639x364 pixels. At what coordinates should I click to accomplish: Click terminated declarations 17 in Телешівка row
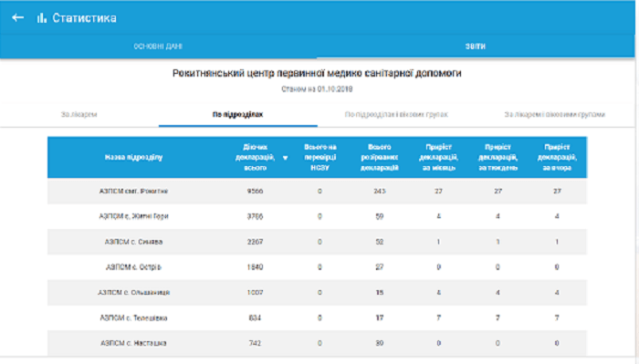click(380, 318)
